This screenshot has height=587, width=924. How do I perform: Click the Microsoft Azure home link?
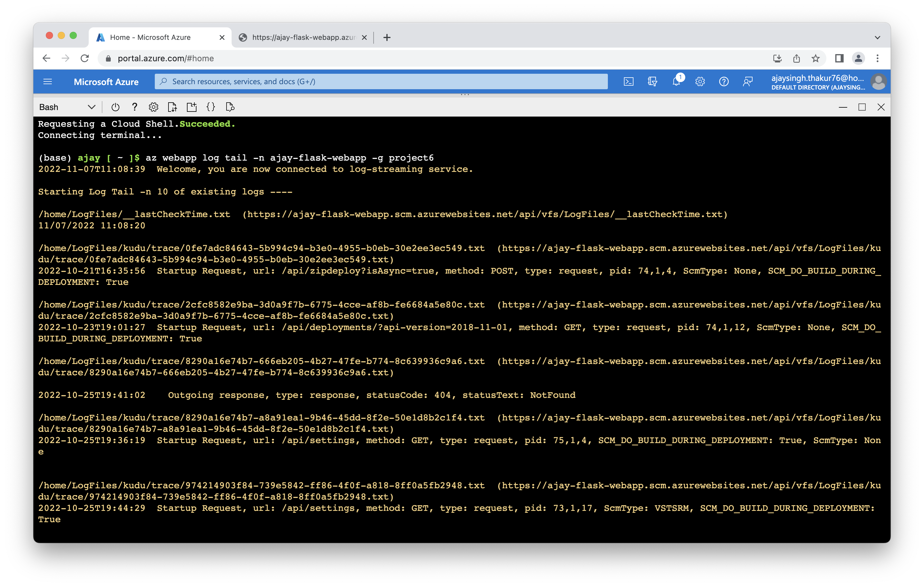click(x=106, y=82)
